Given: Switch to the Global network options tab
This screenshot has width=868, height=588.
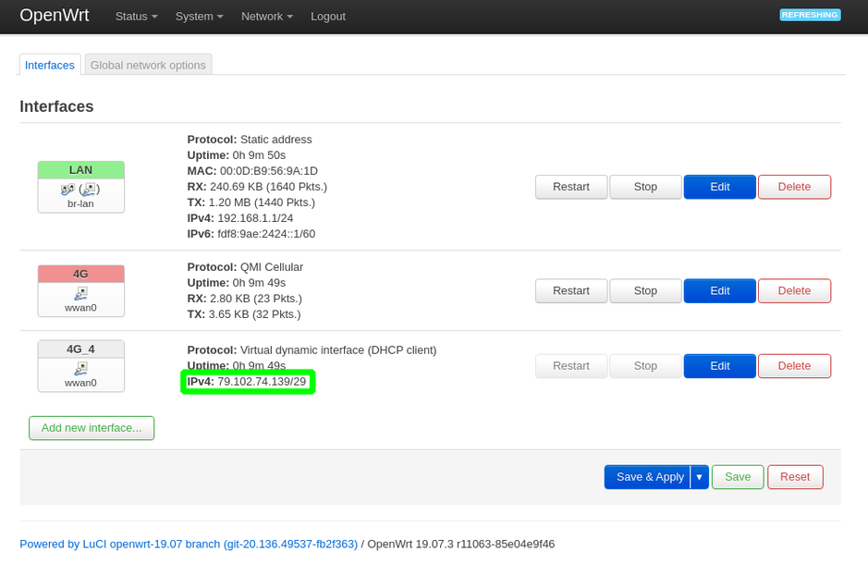Looking at the screenshot, I should [147, 65].
